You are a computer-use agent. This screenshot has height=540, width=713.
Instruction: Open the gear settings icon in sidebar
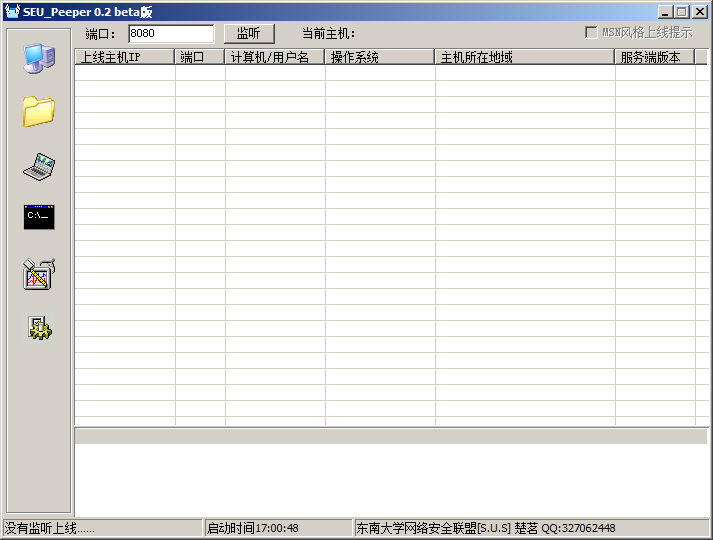39,328
